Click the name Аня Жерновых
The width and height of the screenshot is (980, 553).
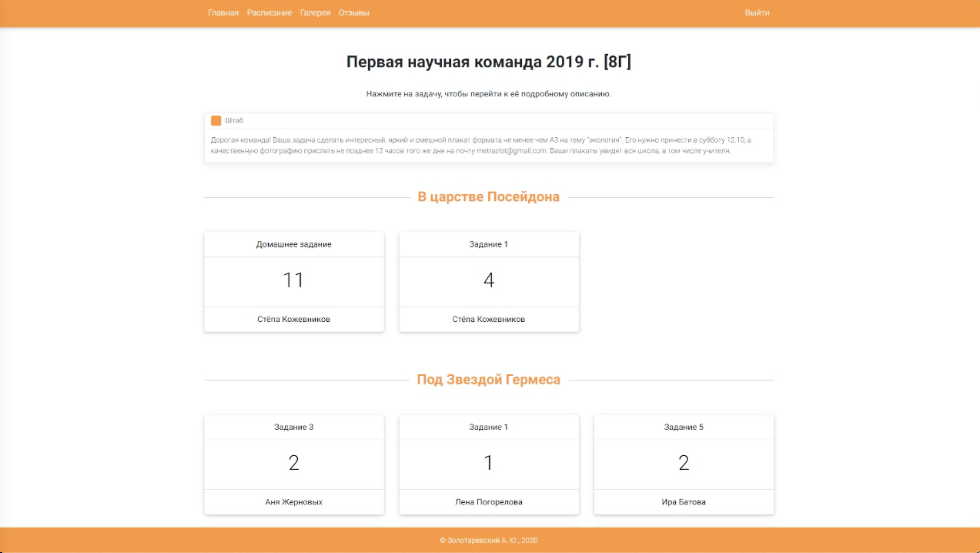coord(294,502)
